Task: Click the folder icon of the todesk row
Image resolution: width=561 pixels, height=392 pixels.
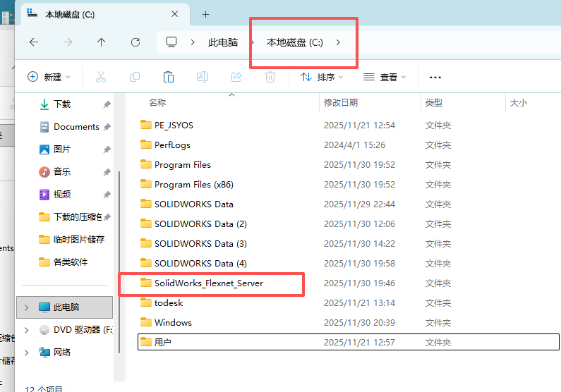Action: (145, 302)
